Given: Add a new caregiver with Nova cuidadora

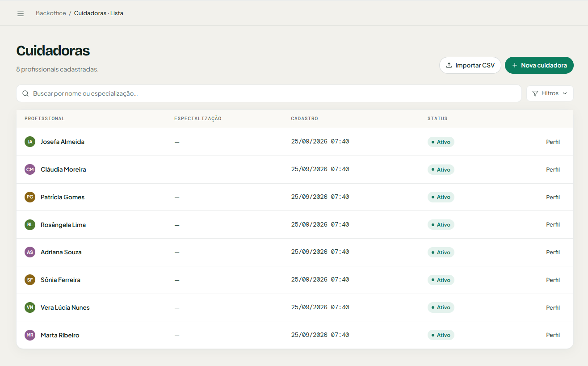Looking at the screenshot, I should click(x=539, y=65).
